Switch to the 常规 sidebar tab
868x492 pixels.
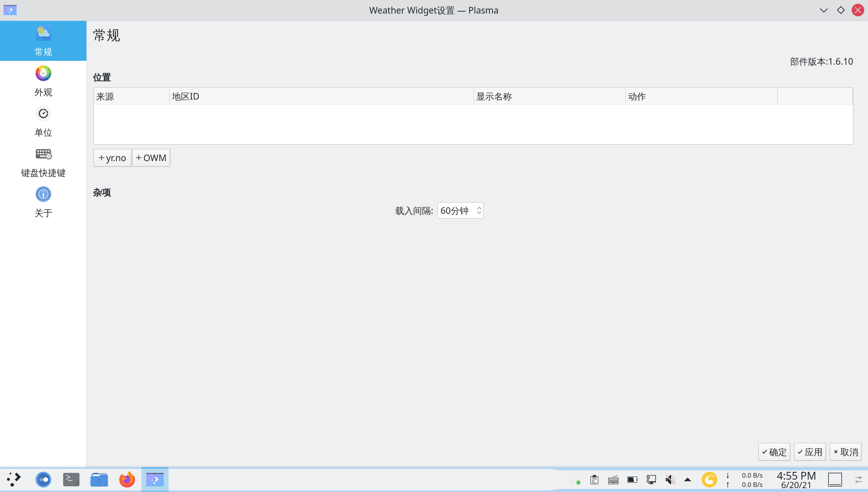43,41
